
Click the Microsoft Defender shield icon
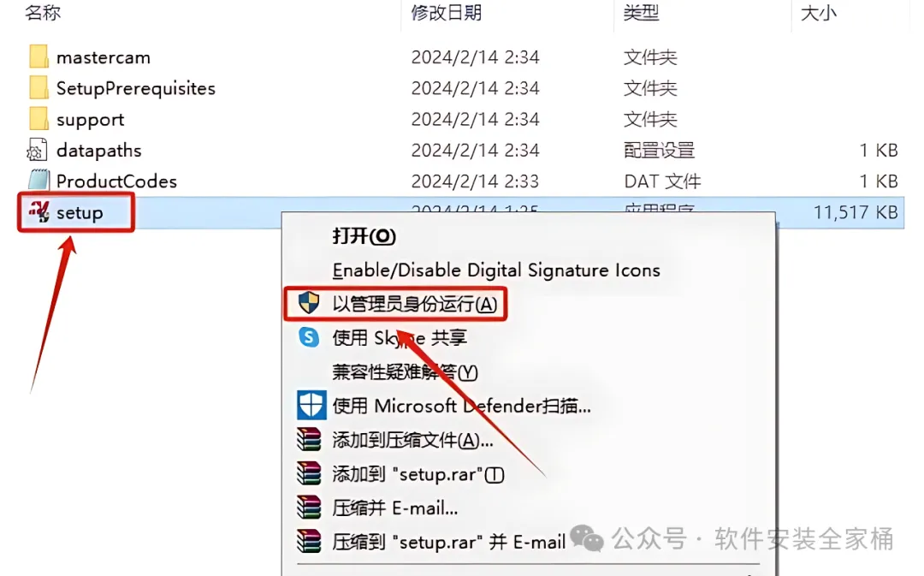tap(311, 405)
